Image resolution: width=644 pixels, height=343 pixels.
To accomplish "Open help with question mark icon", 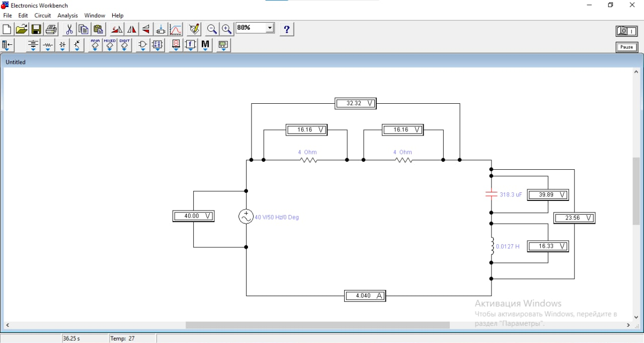I will pyautogui.click(x=287, y=29).
